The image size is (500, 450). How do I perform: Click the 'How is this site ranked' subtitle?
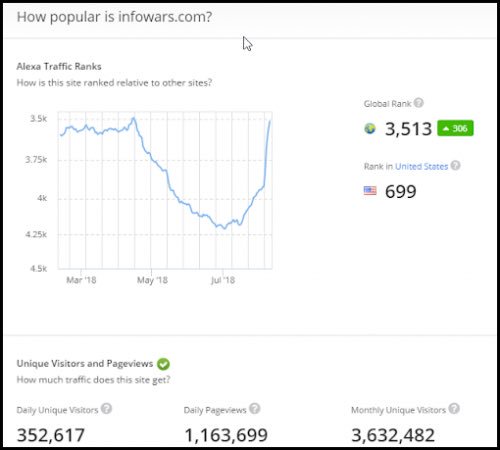click(x=114, y=83)
